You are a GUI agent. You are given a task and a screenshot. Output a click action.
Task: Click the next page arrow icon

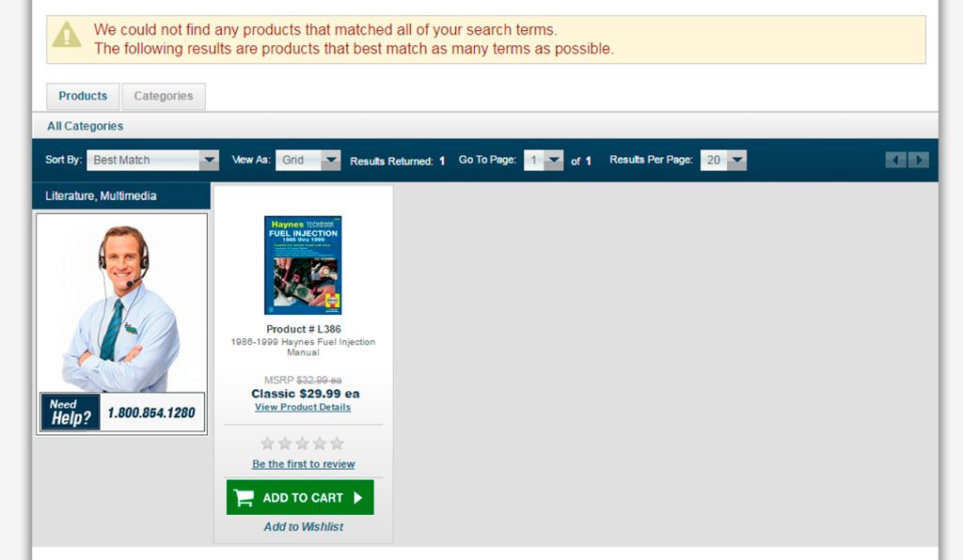click(x=919, y=160)
